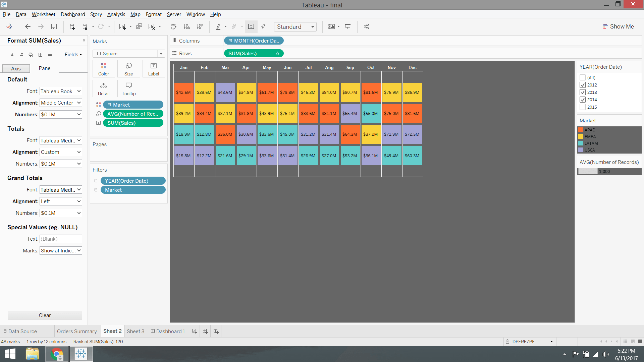The width and height of the screenshot is (644, 362).
Task: Open the Standard fit dropdown
Action: click(312, 26)
